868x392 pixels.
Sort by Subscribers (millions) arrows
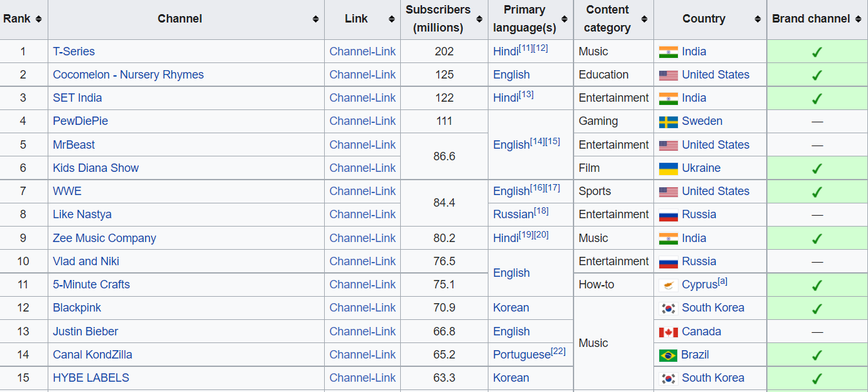[479, 19]
